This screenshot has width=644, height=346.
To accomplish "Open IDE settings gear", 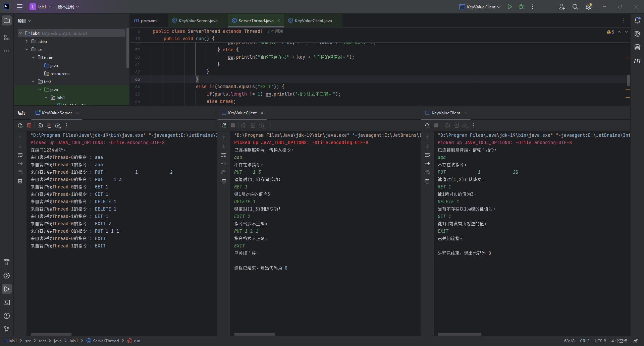I will tap(589, 7).
